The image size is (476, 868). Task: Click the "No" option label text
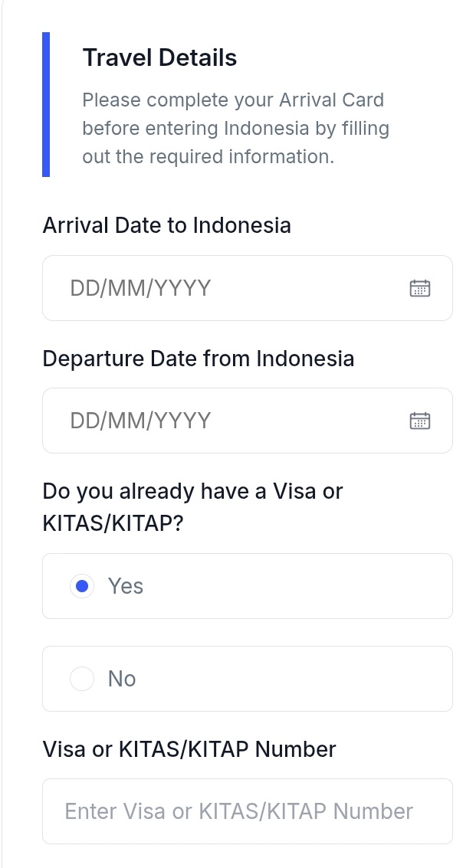tap(122, 679)
